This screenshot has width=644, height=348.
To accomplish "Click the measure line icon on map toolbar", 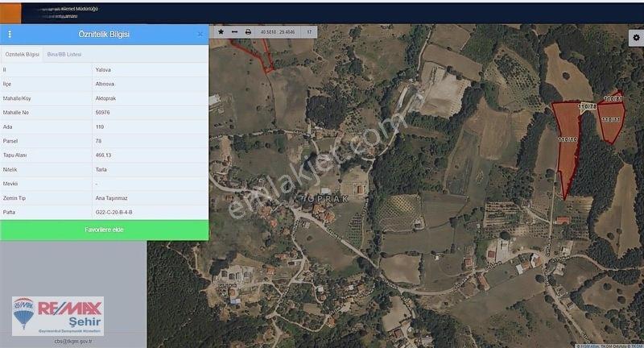I will click(234, 31).
